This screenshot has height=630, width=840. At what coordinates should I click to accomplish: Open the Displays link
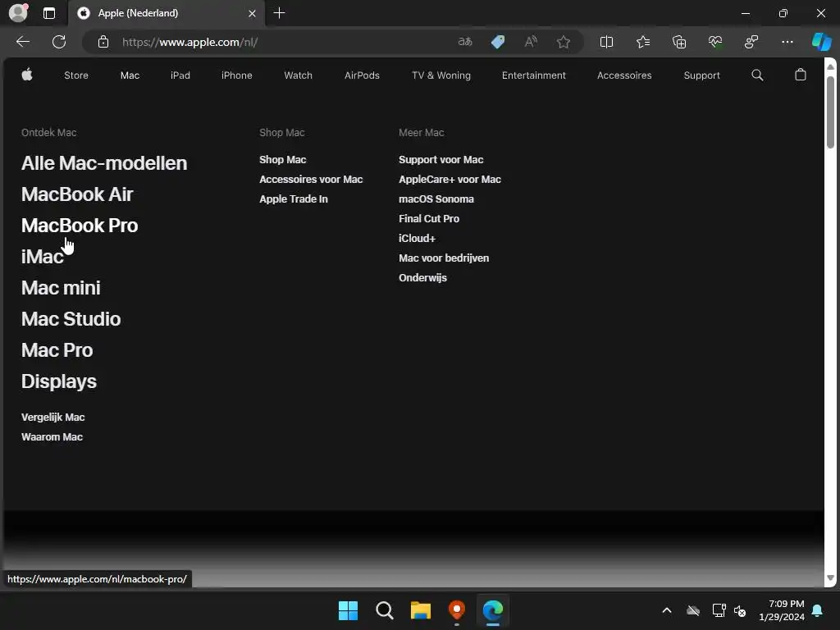coord(59,381)
